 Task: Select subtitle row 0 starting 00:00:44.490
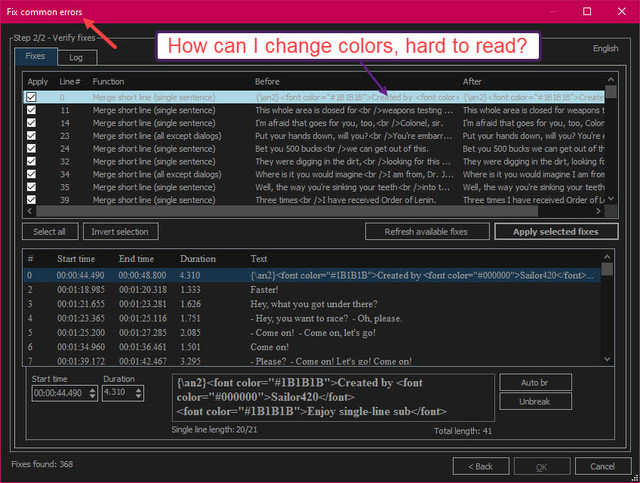click(x=312, y=276)
